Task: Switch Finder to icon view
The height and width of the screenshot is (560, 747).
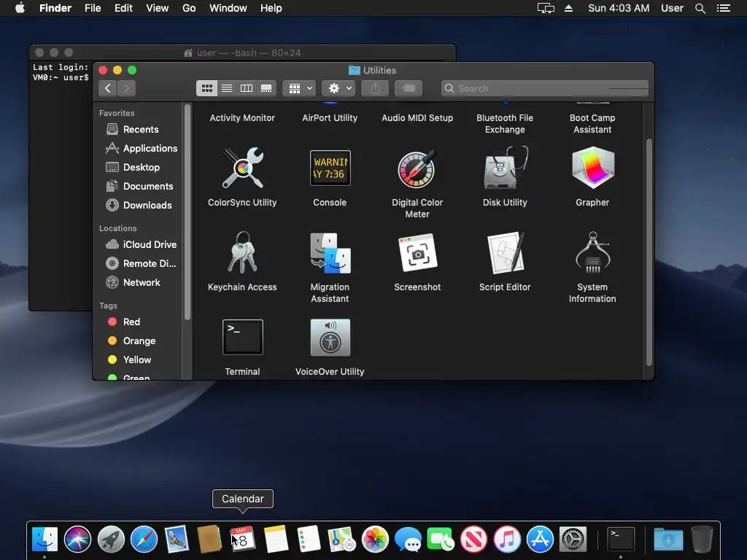Action: [x=206, y=88]
